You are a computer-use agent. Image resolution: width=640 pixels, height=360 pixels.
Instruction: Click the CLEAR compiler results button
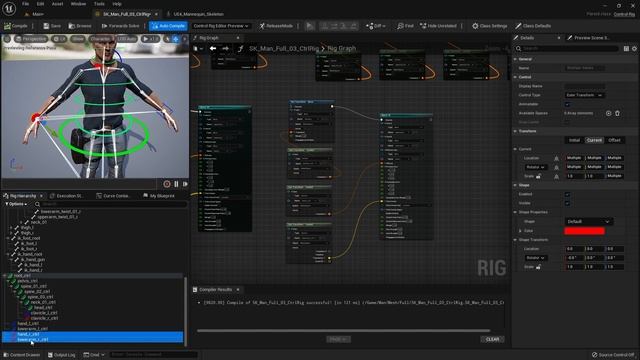(x=493, y=339)
